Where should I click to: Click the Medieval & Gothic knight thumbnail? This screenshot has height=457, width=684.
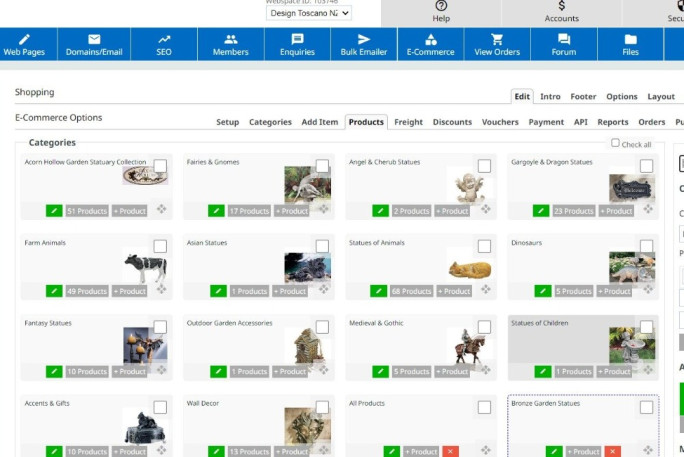470,348
